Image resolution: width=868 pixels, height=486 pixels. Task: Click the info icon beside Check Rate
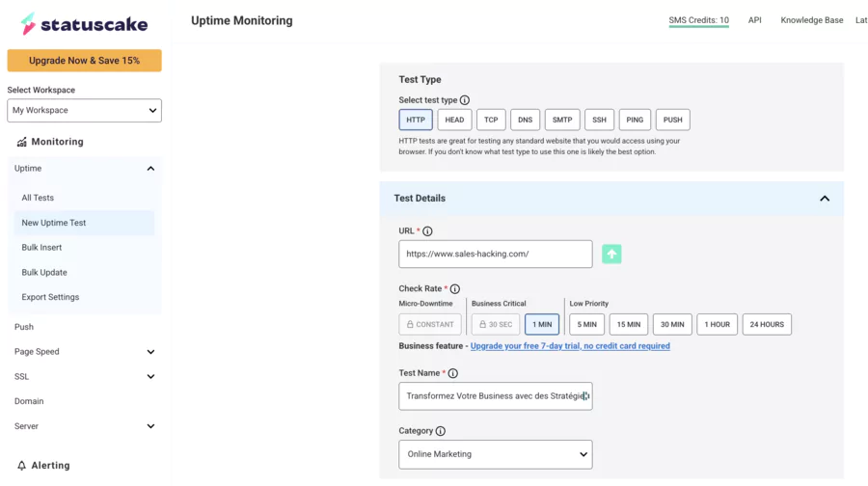(455, 289)
